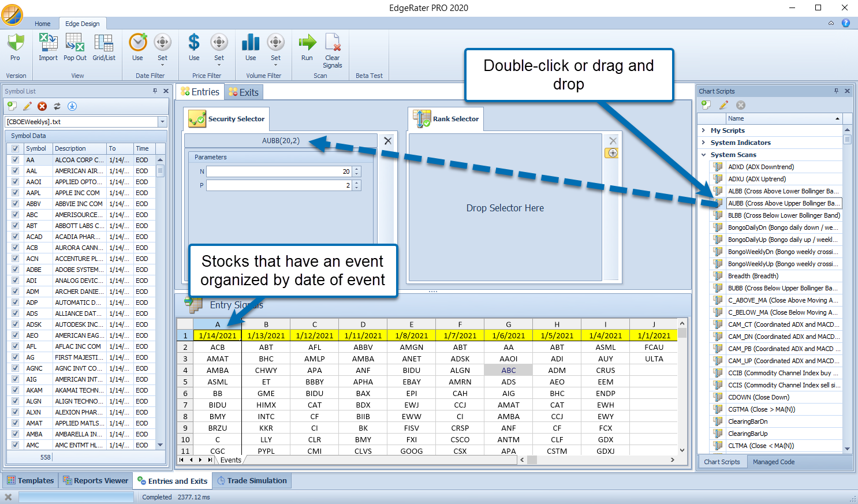Uncheck the ADSK symbol row
Image resolution: width=858 pixels, height=504 pixels.
coord(16,324)
